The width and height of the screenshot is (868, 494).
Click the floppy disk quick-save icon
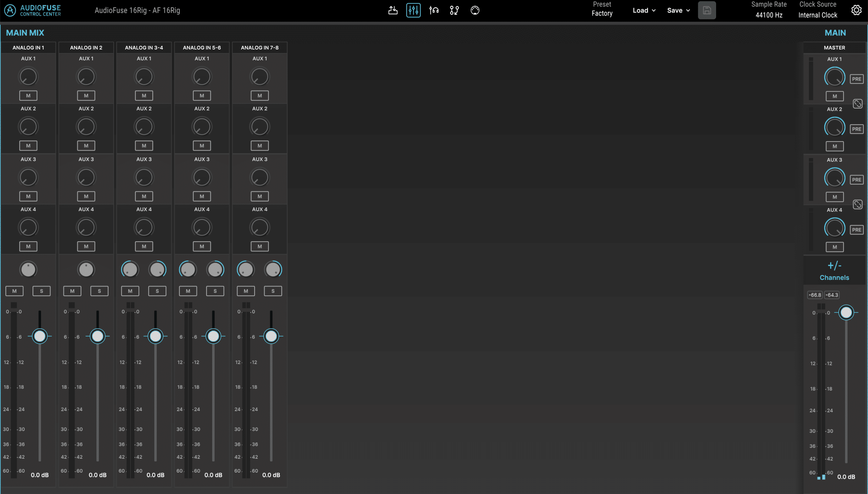(x=707, y=10)
